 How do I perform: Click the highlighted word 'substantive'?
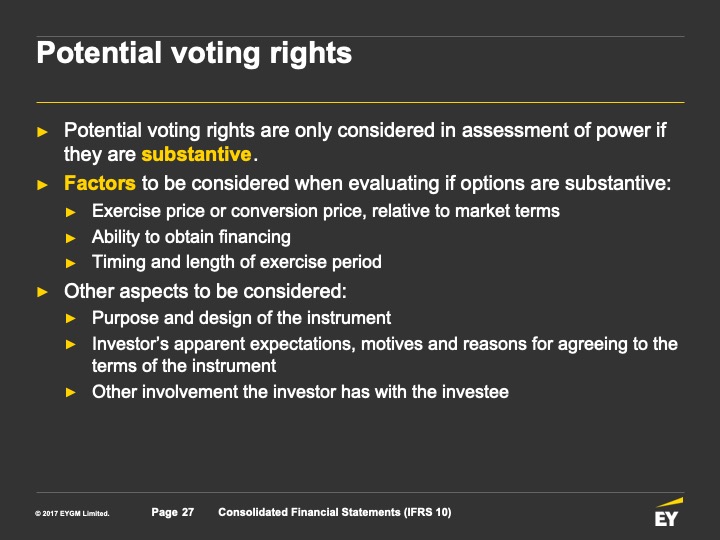point(196,155)
